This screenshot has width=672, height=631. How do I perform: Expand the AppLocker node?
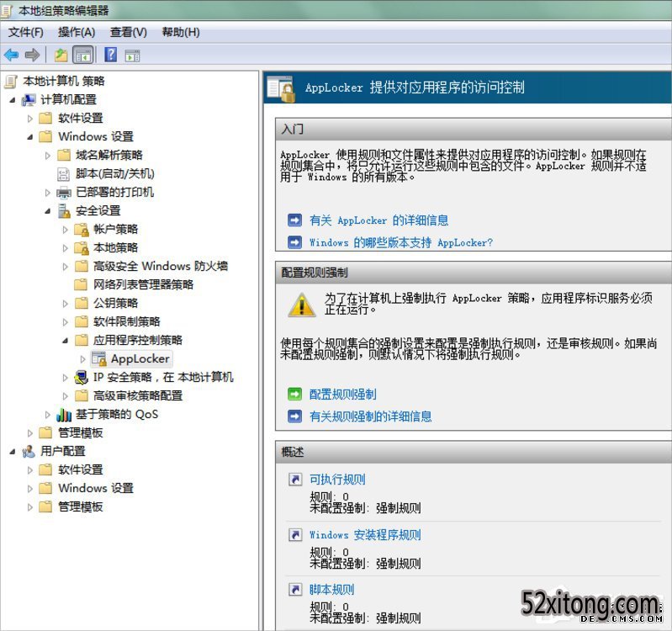coord(82,359)
